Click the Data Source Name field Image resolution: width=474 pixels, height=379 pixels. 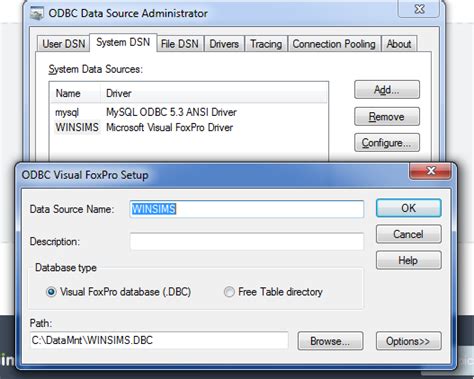click(247, 209)
